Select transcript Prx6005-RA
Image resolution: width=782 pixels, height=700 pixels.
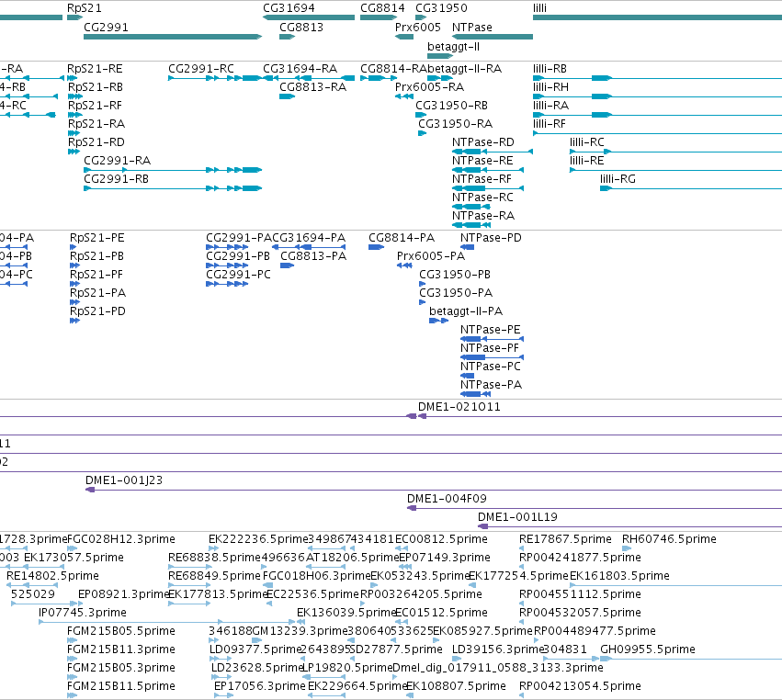[x=429, y=87]
